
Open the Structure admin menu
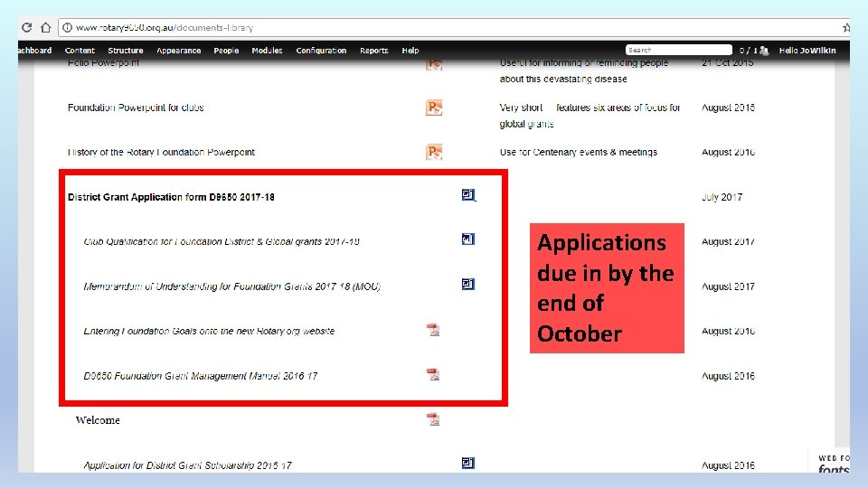click(x=126, y=51)
